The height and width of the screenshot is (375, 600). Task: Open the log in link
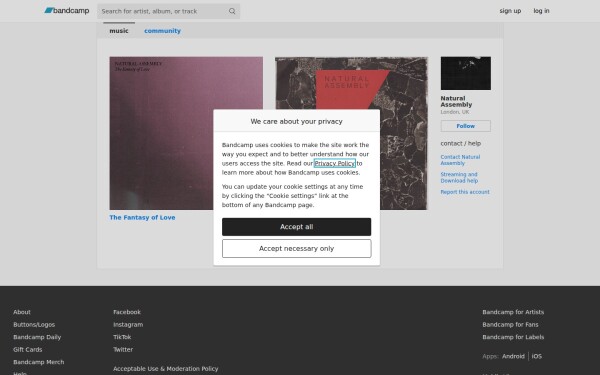[x=541, y=11]
